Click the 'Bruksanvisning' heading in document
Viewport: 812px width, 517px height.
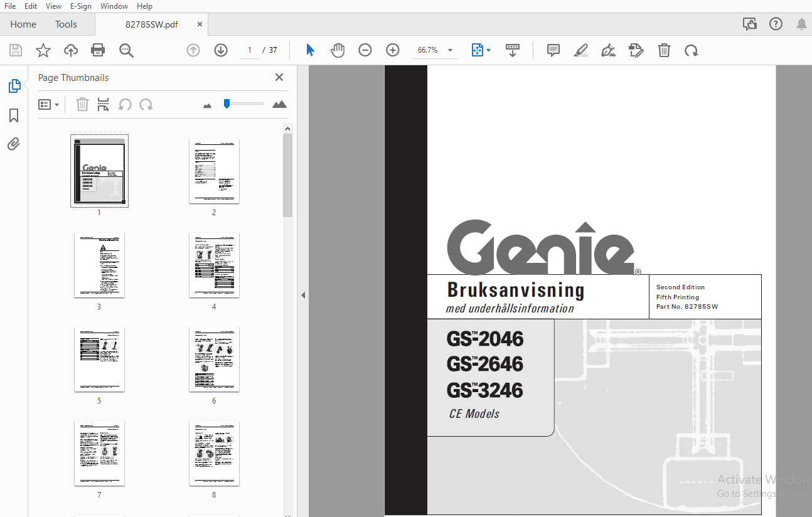coord(516,290)
